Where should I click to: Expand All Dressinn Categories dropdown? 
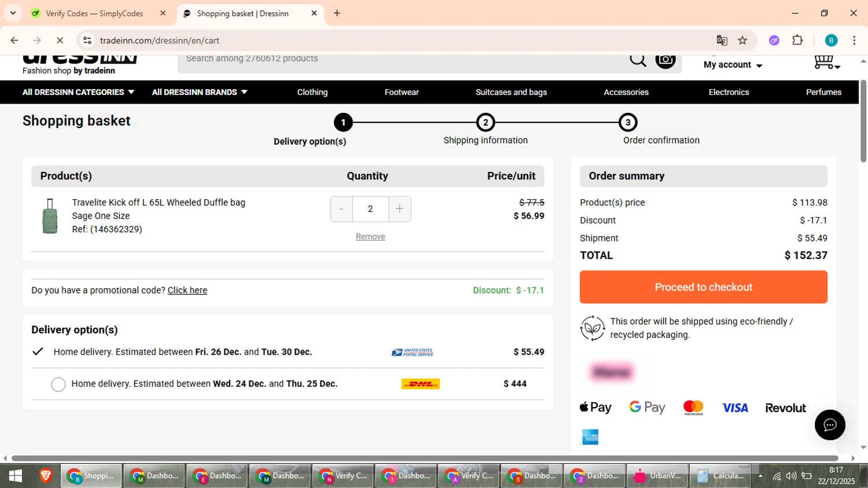point(78,92)
